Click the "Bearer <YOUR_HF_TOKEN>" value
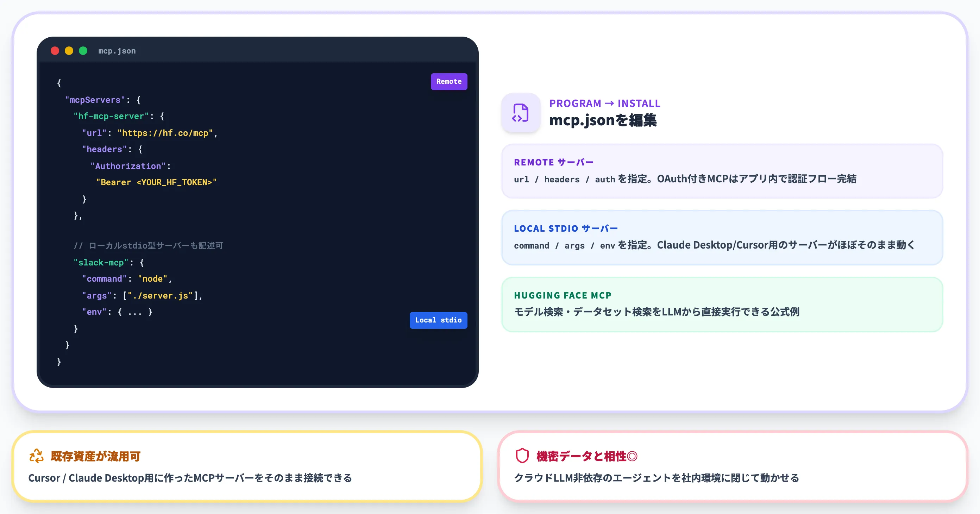 pyautogui.click(x=156, y=182)
